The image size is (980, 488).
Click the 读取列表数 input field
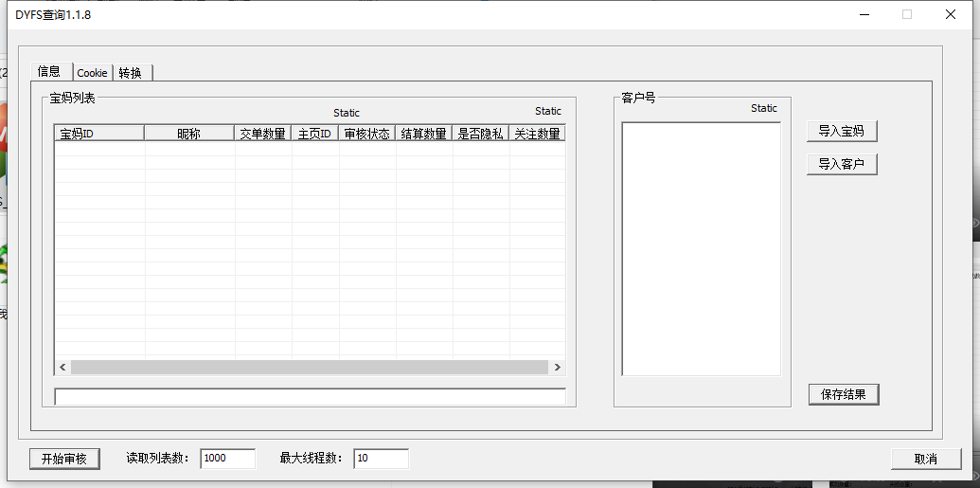pos(227,459)
